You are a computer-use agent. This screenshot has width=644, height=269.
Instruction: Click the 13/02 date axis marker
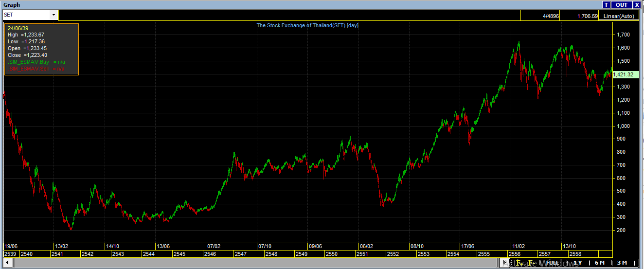(x=61, y=246)
